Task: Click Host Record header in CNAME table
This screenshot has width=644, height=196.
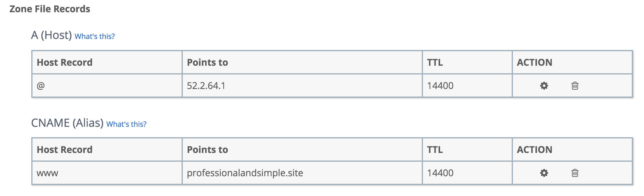Action: (x=64, y=150)
